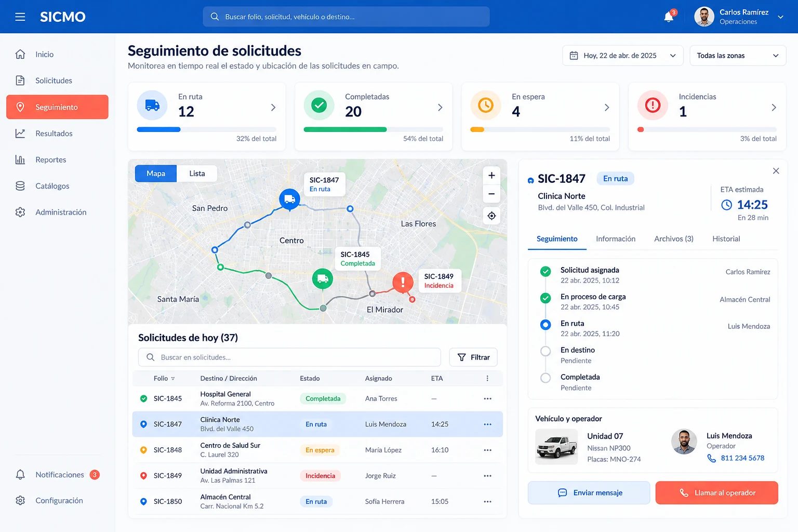Sort by Folio column

164,378
